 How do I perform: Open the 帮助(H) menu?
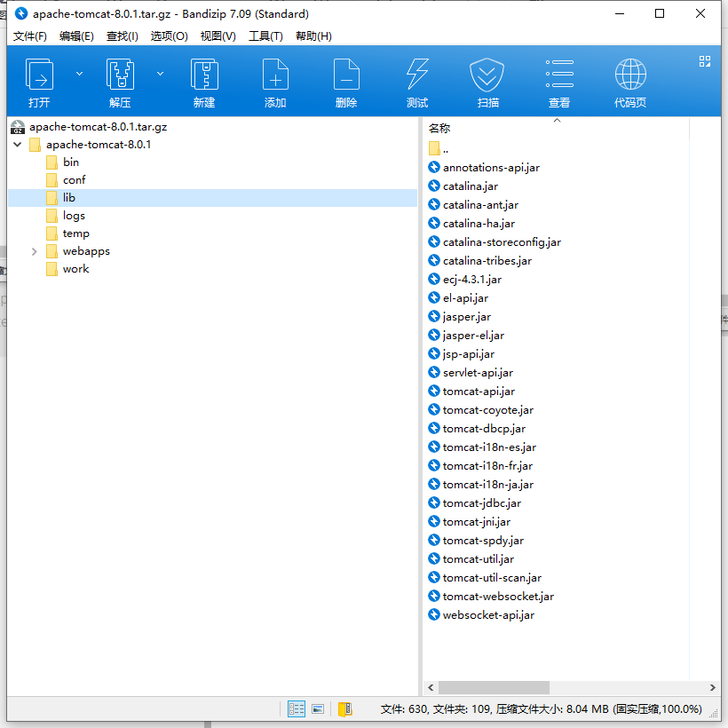coord(313,36)
